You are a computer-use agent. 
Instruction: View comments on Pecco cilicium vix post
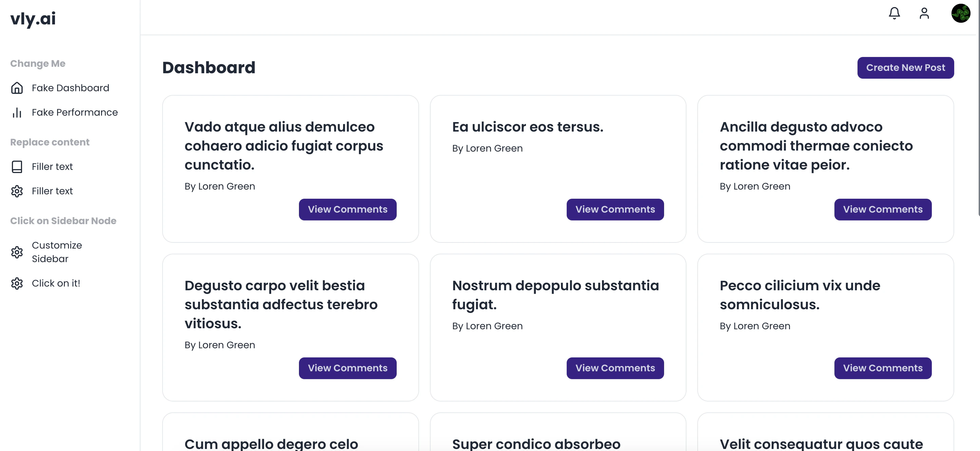click(883, 368)
